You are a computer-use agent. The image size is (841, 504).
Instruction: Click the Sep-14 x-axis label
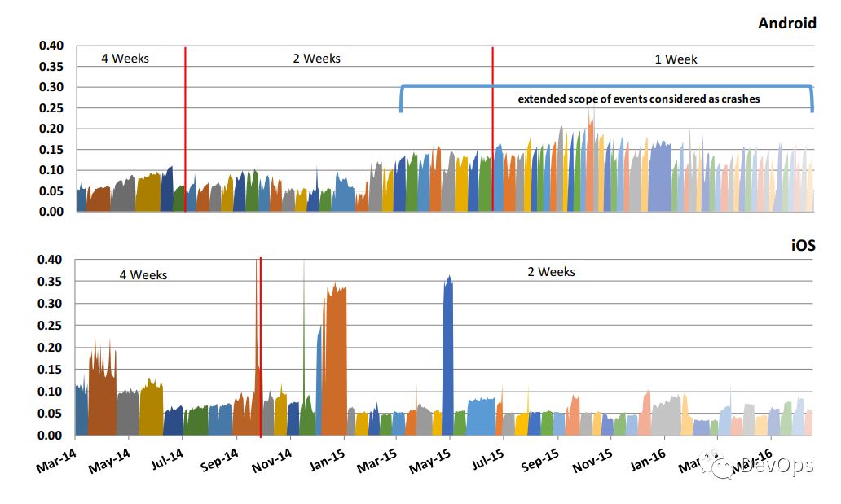pos(219,461)
